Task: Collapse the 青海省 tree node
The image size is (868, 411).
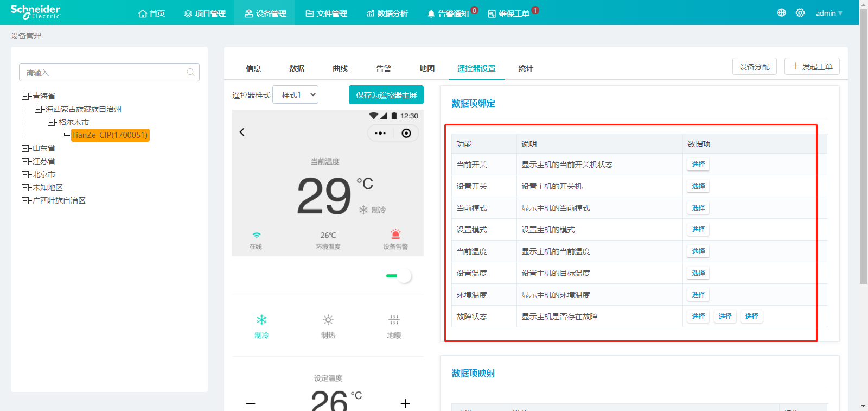Action: 25,96
